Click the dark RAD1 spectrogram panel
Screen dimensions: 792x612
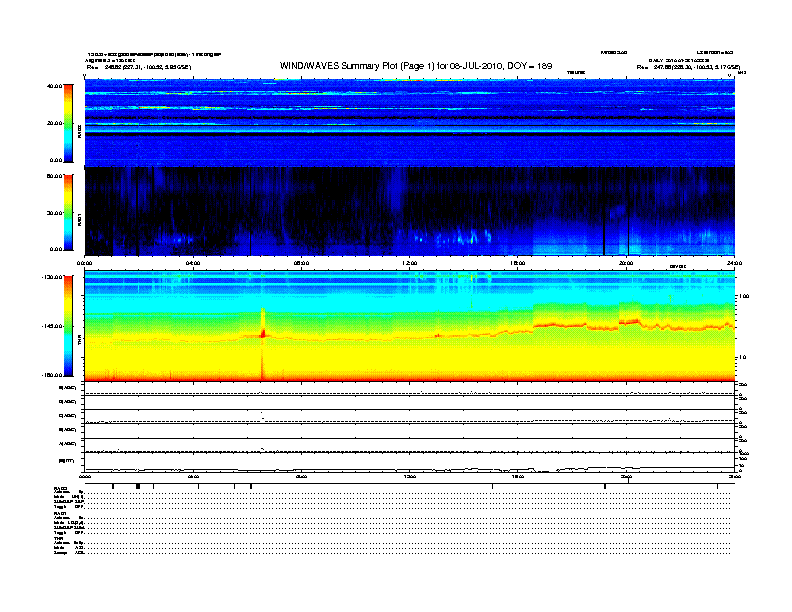410,212
